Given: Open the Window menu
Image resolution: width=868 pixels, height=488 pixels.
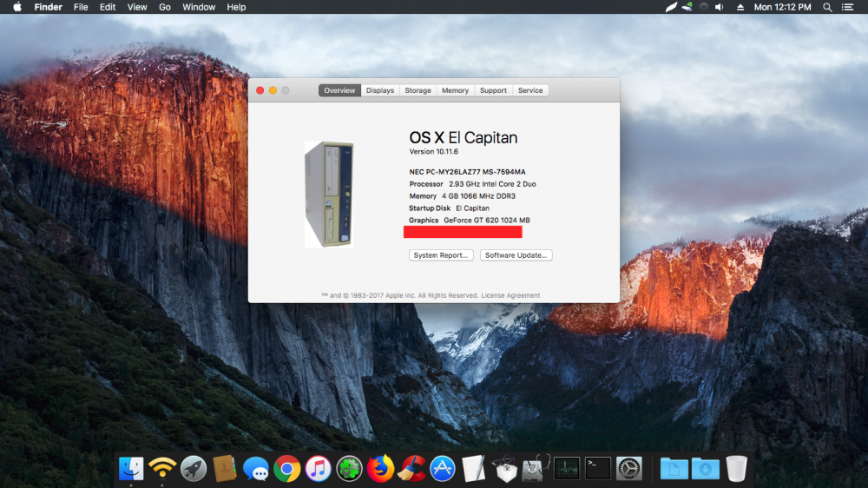Looking at the screenshot, I should (199, 7).
